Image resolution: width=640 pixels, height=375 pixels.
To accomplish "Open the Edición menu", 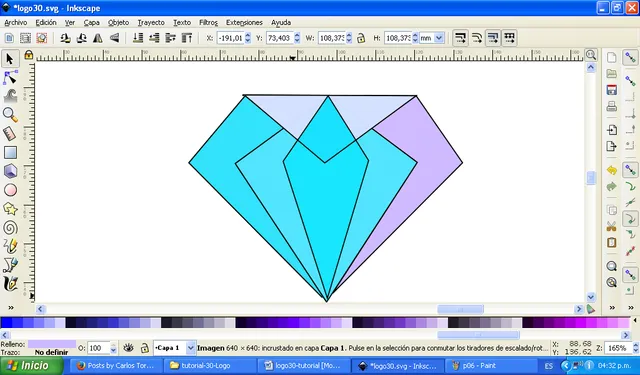I will pos(46,22).
